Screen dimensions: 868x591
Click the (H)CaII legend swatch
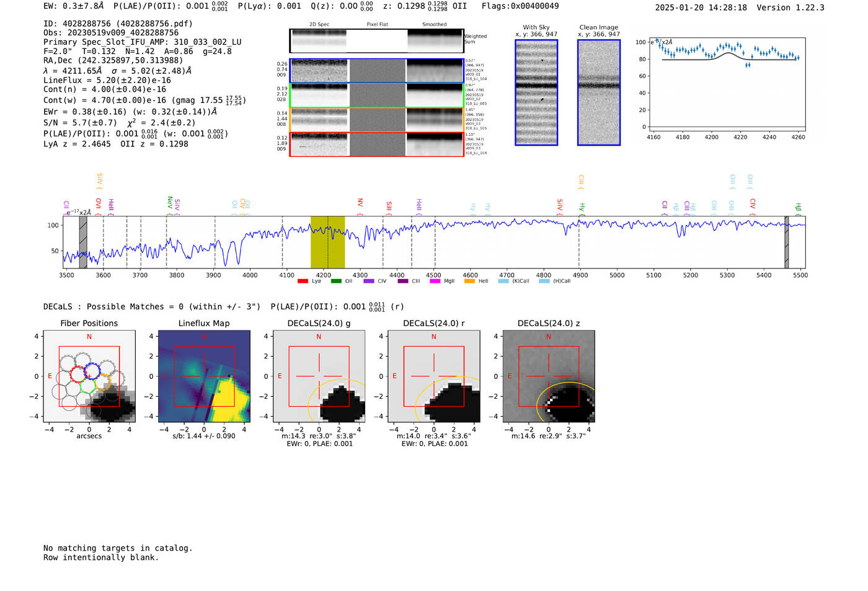[544, 281]
